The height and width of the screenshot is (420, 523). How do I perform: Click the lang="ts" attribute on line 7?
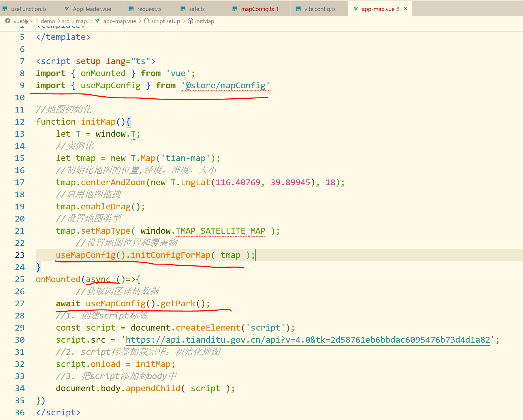pyautogui.click(x=128, y=61)
